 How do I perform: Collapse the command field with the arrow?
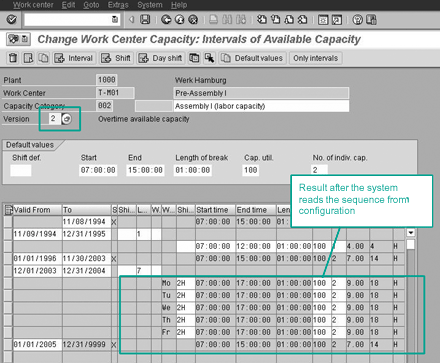point(131,20)
